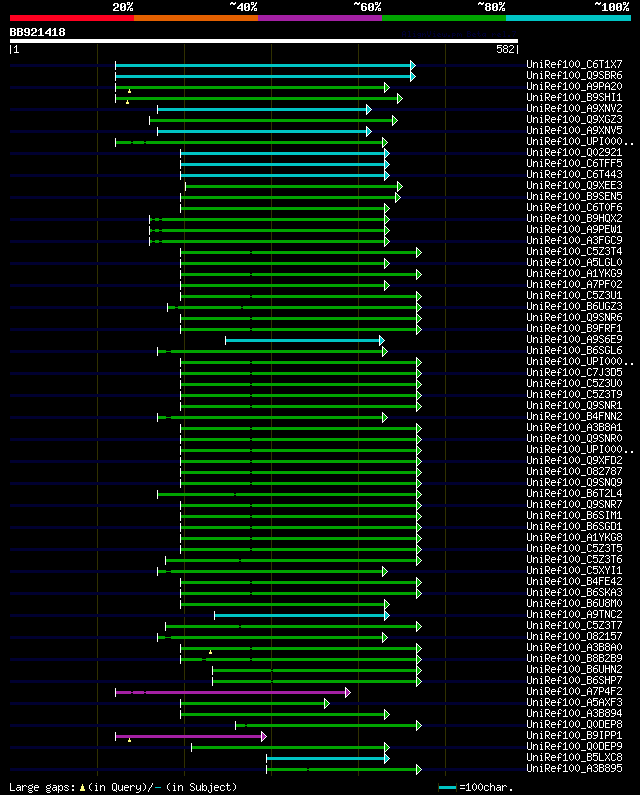Click the cyan alignment bar for UniRef100_B5LXC8

tap(327, 758)
